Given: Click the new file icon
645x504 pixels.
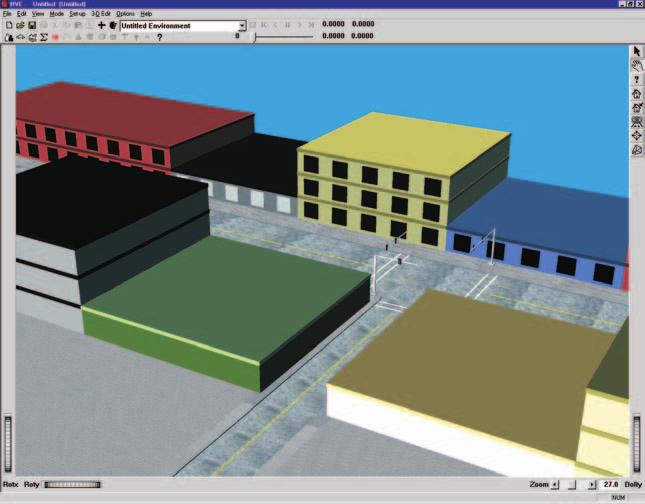Looking at the screenshot, I should click(9, 26).
